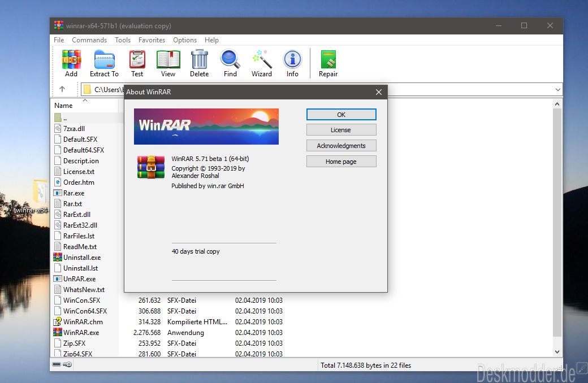The image size is (588, 383).
Task: Select the 7zxa.dll file icon
Action: tap(58, 129)
